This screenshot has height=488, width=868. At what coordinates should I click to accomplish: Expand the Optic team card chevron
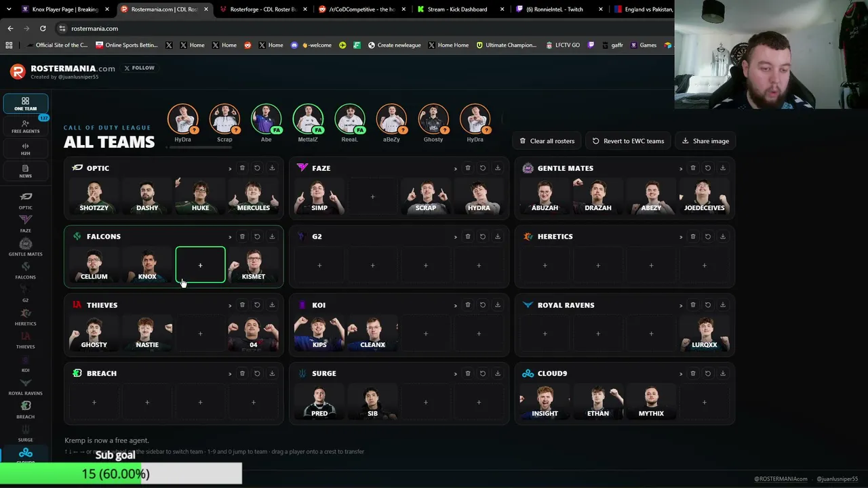click(230, 168)
